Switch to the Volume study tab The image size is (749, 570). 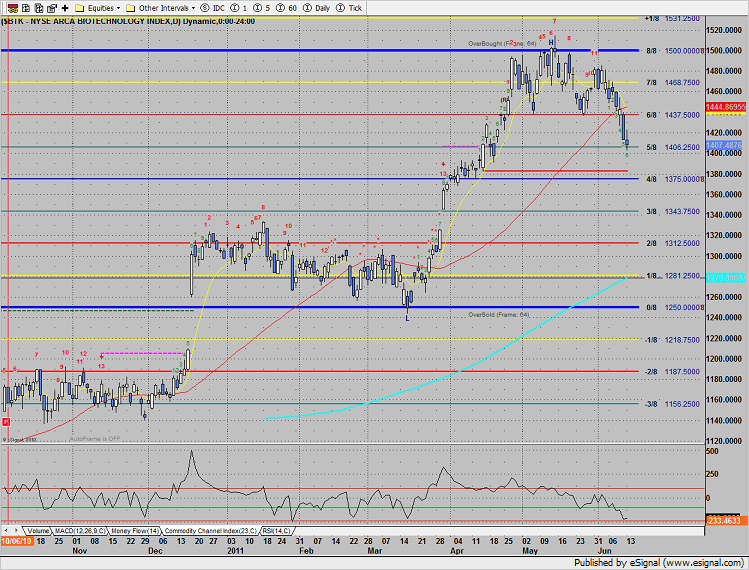(38, 529)
